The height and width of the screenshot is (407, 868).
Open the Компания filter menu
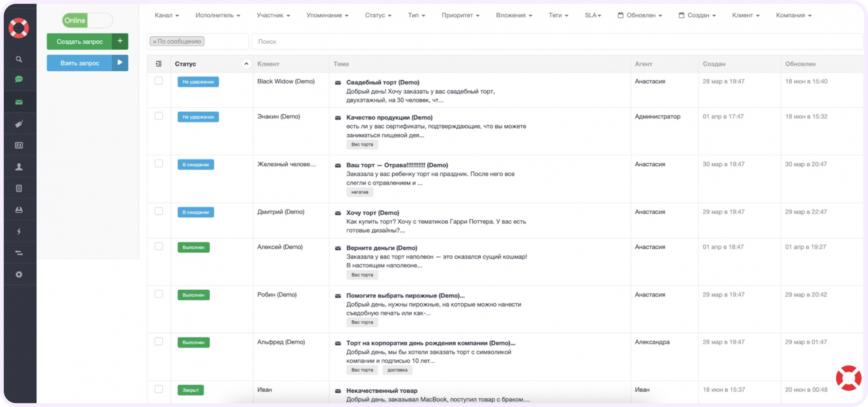[792, 15]
